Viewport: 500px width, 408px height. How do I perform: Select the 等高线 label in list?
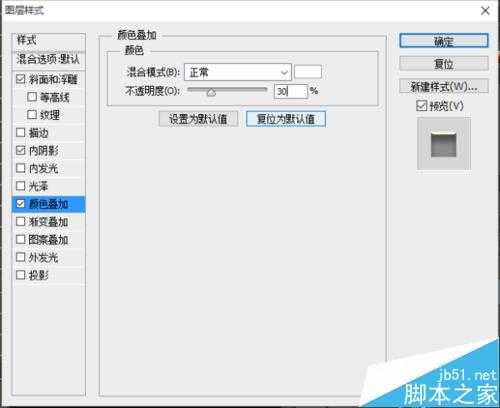tap(55, 97)
